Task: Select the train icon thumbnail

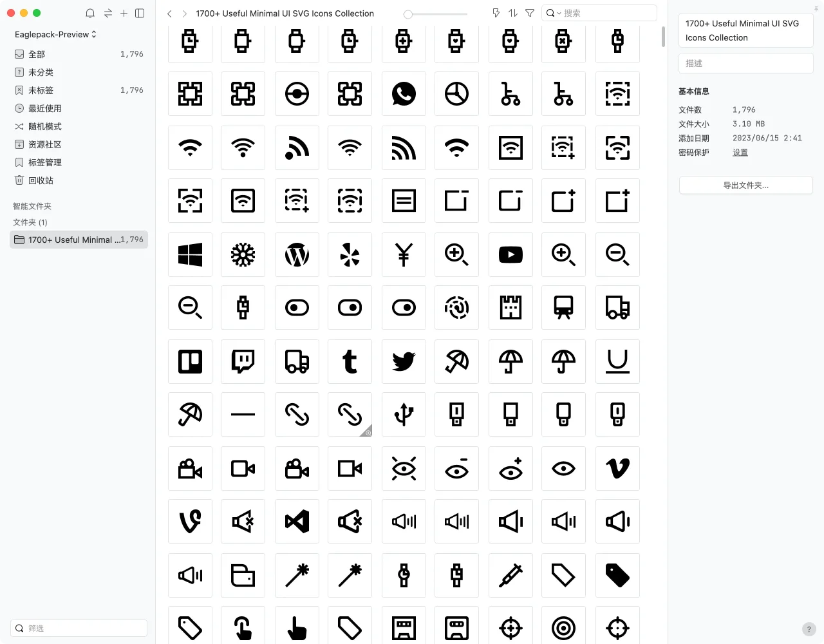Action: [x=563, y=308]
